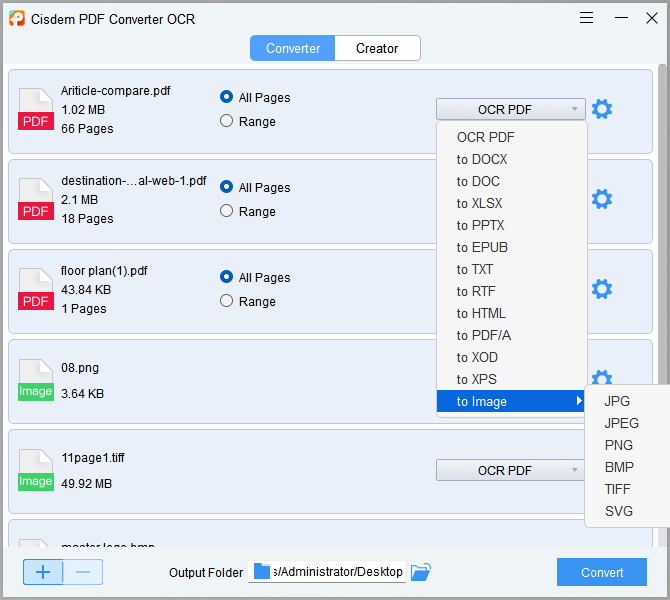Choose to DOC format
Image resolution: width=670 pixels, height=600 pixels.
pyautogui.click(x=511, y=181)
